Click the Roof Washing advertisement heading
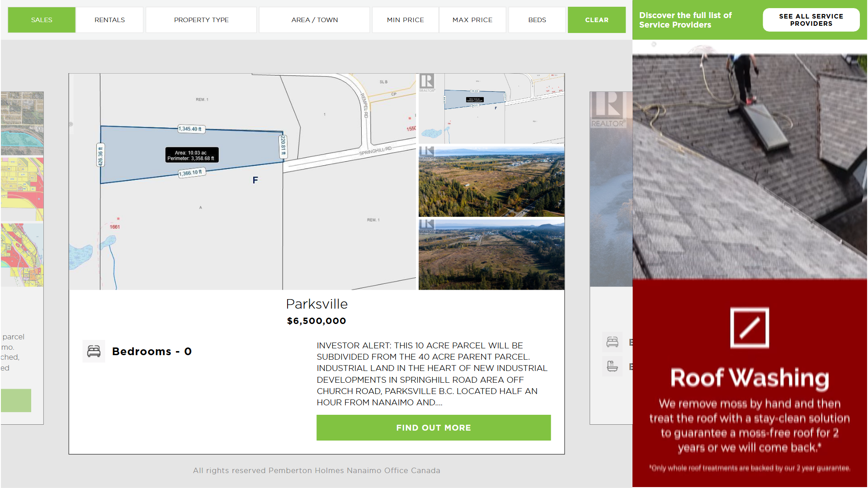The image size is (868, 488). [749, 378]
